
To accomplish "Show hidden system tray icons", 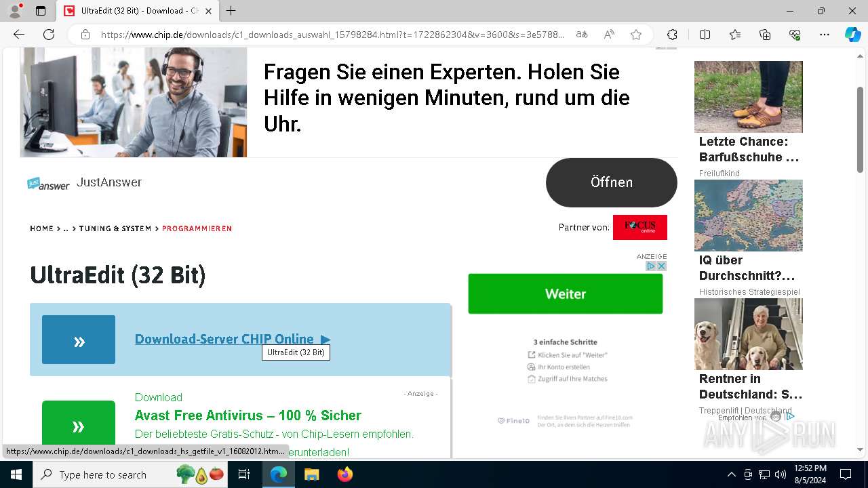I will click(x=731, y=474).
